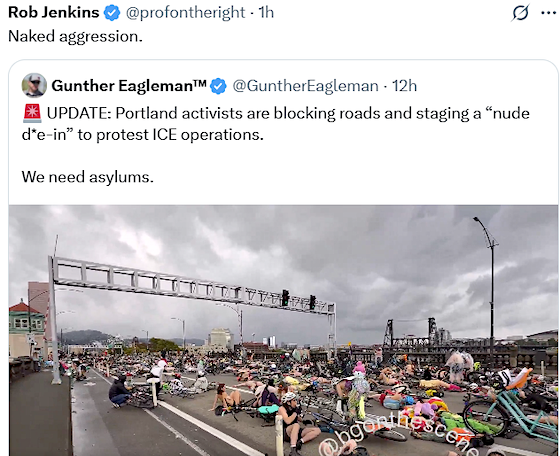Click the @profontheright handle

click(185, 13)
